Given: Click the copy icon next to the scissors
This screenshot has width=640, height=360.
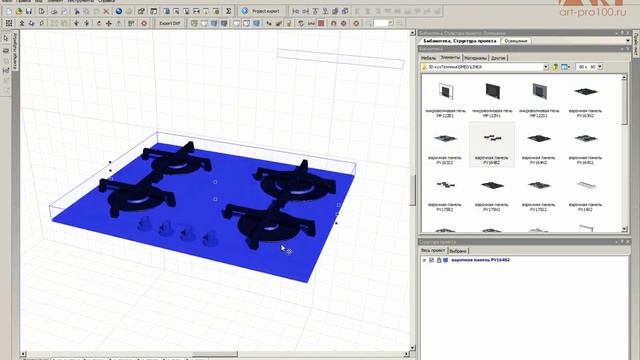Looking at the screenshot, I should pyautogui.click(x=87, y=11).
